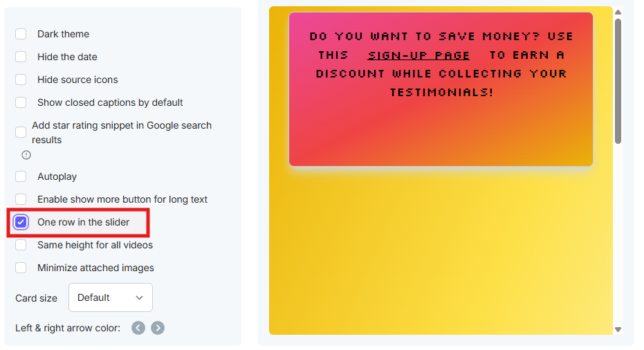Click the Card size dropdown chevron
The width and height of the screenshot is (644, 350).
pos(139,298)
